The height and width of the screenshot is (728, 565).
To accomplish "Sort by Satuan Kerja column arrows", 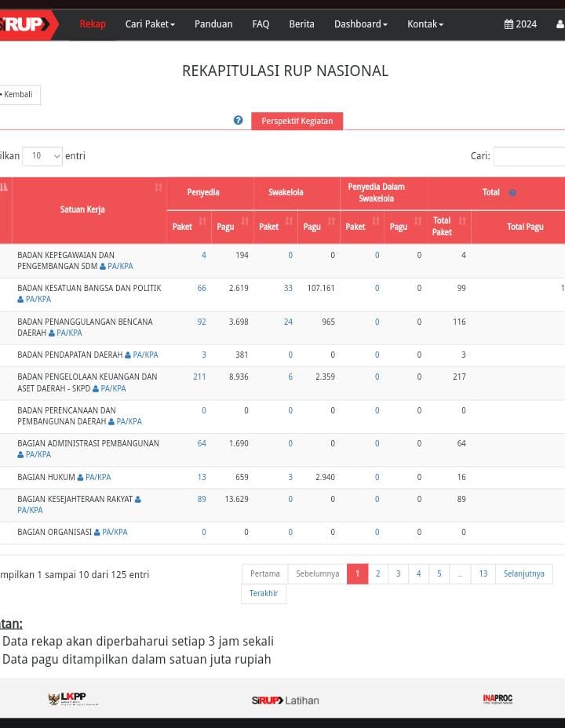I will (159, 187).
